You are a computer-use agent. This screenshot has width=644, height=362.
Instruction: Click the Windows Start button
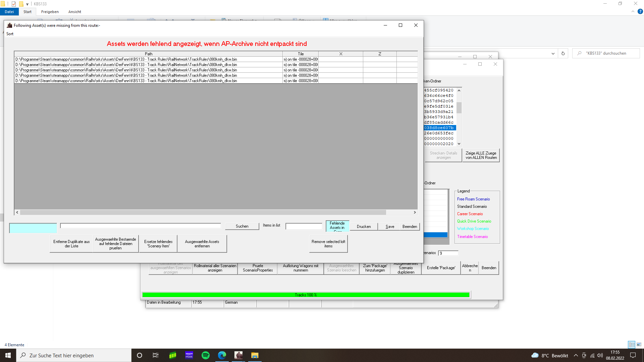click(8, 355)
